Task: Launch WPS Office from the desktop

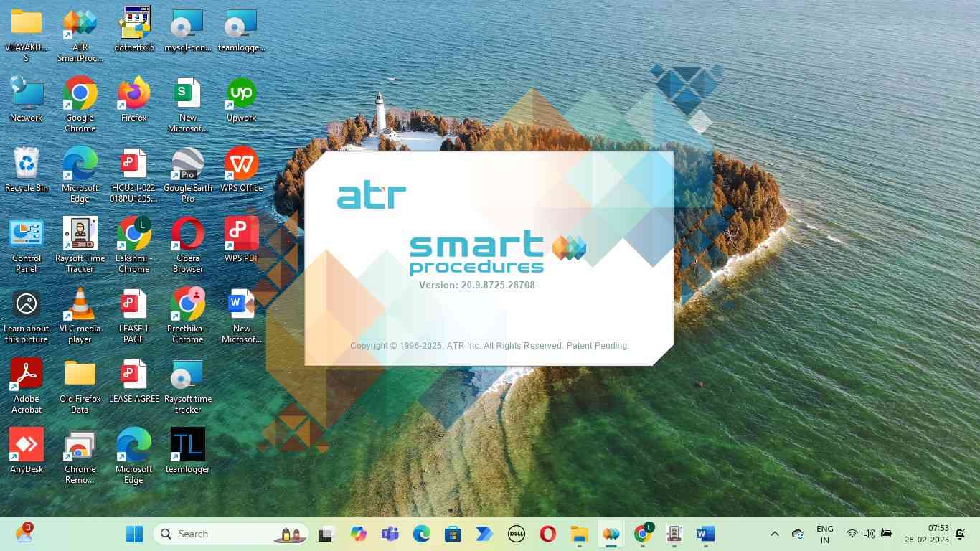Action: pos(242,170)
